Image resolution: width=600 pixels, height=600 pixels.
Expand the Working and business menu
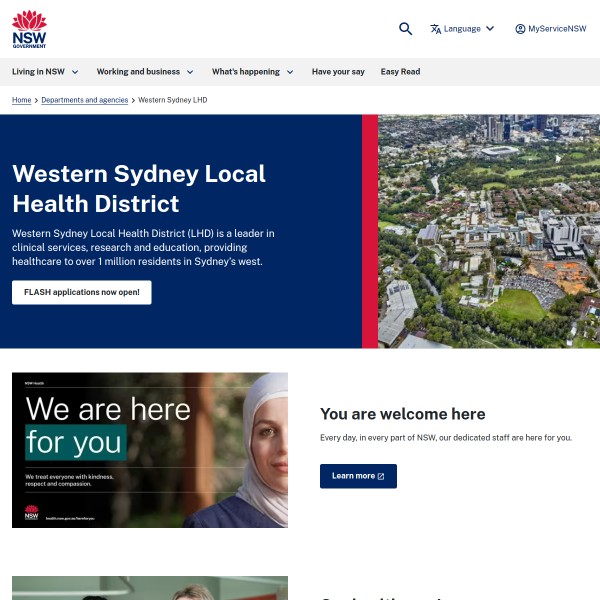pos(145,72)
